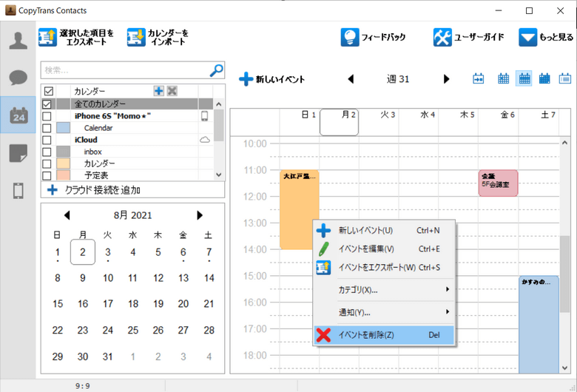Screen dimensions: 577x392
Task: Toggle the カレンダー header checkbox
Action: [49, 91]
